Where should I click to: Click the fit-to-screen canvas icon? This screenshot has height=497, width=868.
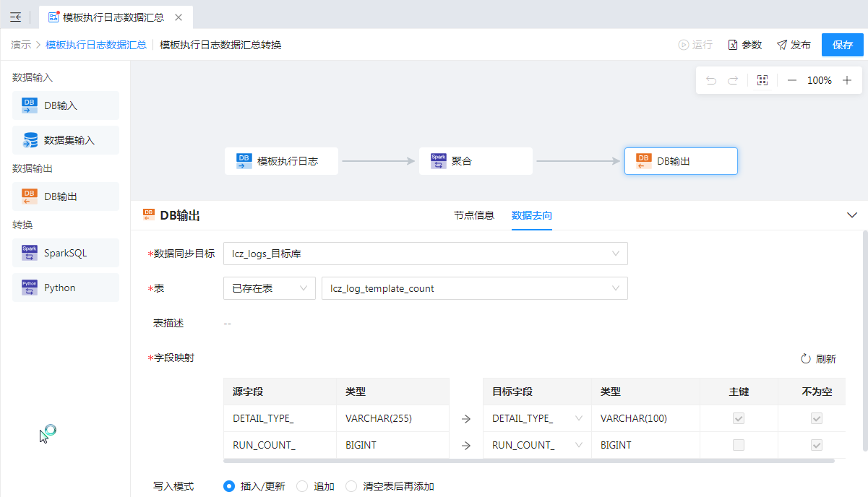(x=762, y=80)
